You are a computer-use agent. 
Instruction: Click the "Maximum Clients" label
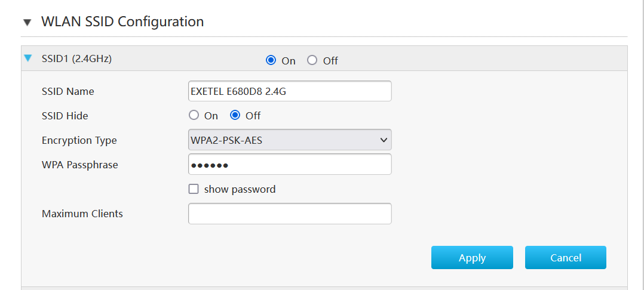click(82, 214)
